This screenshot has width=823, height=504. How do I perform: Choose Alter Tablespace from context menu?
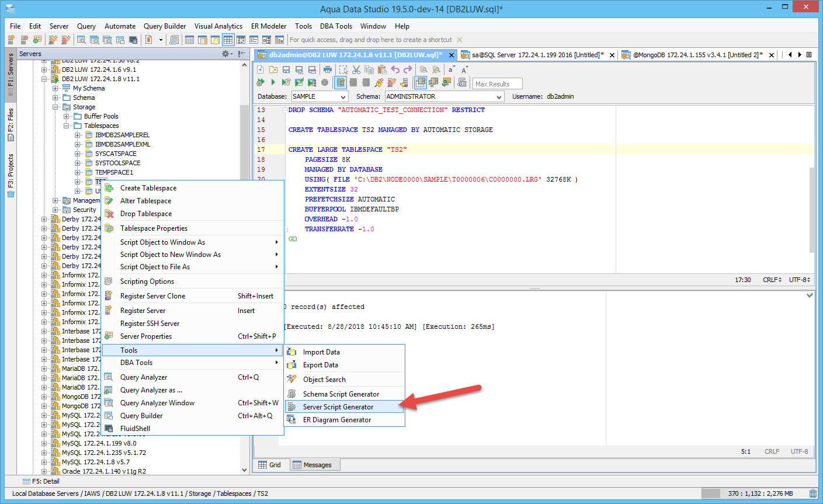point(193,201)
